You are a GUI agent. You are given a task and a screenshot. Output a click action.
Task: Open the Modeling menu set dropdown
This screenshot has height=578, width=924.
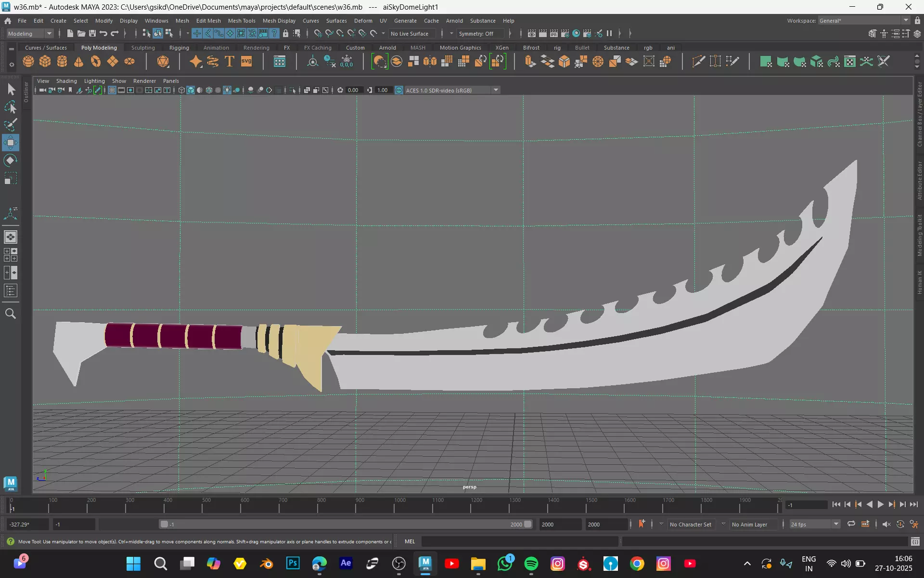30,33
